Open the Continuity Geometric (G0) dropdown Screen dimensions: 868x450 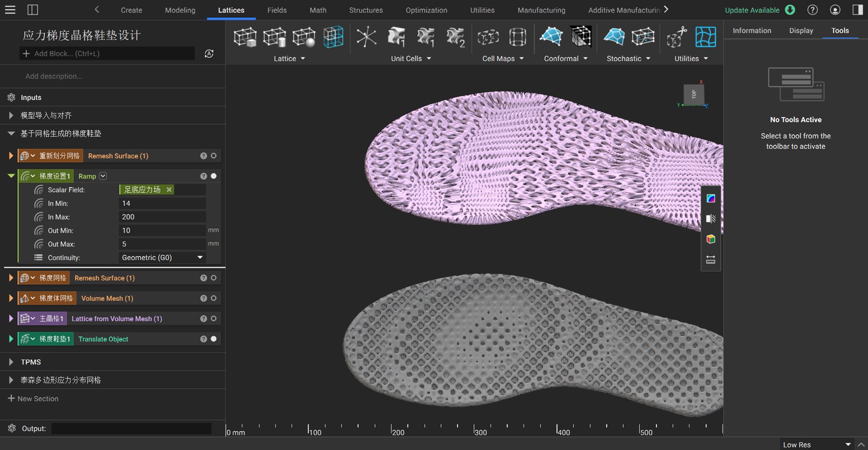[162, 258]
